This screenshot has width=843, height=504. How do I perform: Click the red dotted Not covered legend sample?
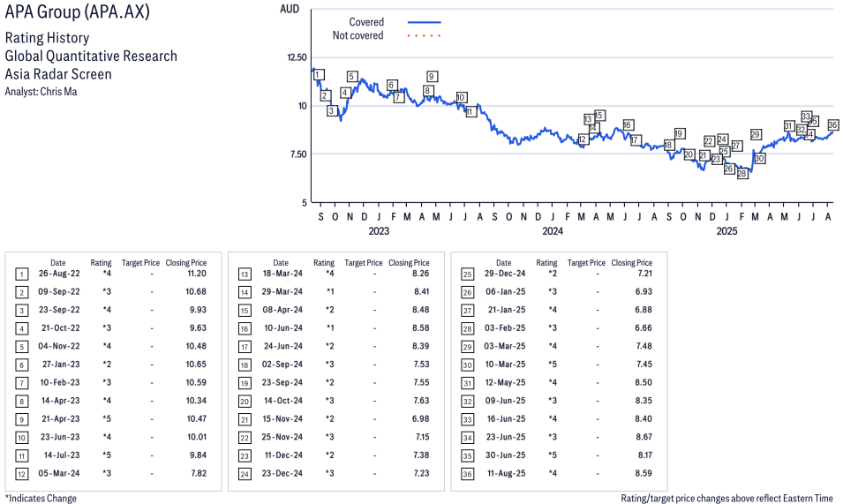(425, 35)
